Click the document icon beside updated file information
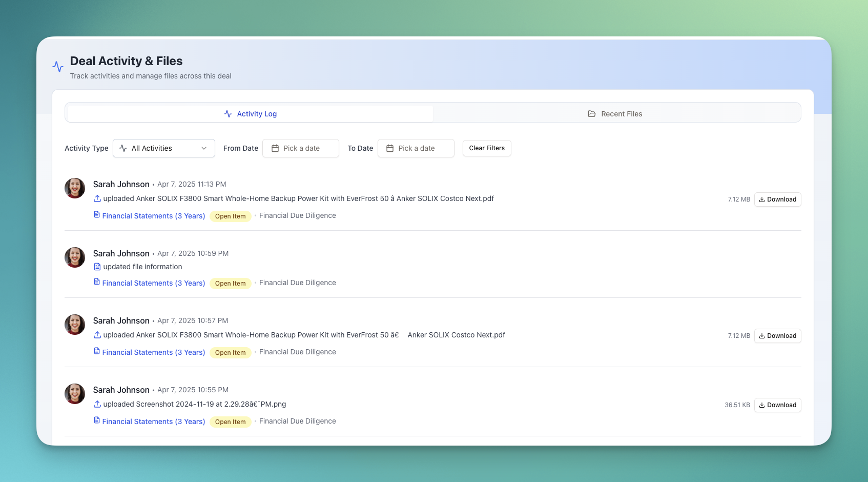 point(97,267)
